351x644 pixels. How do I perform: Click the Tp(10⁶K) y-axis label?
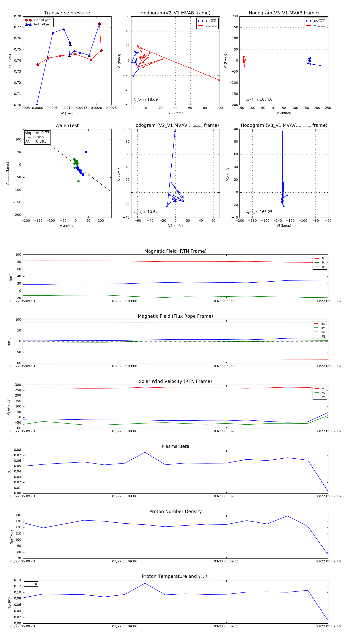click(10, 602)
